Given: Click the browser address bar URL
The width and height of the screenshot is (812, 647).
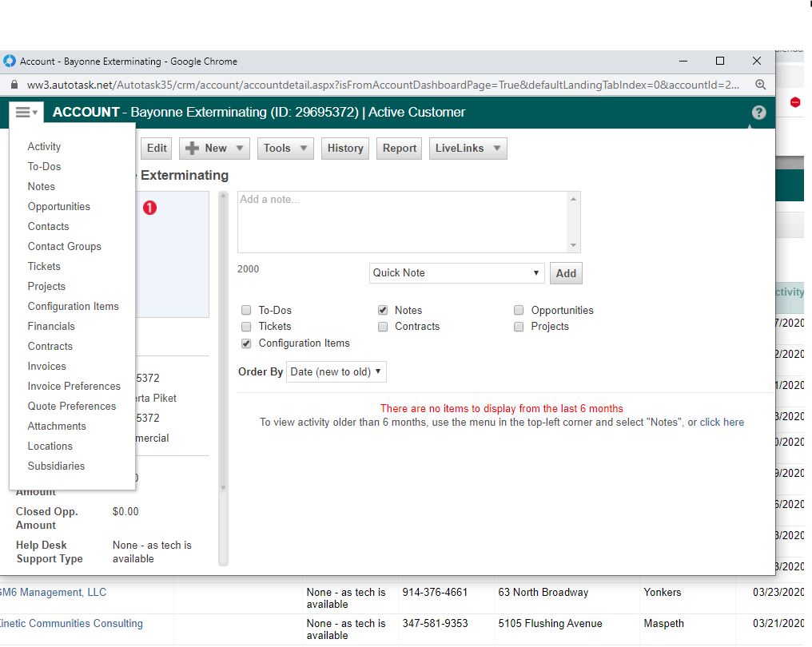Looking at the screenshot, I should point(383,85).
